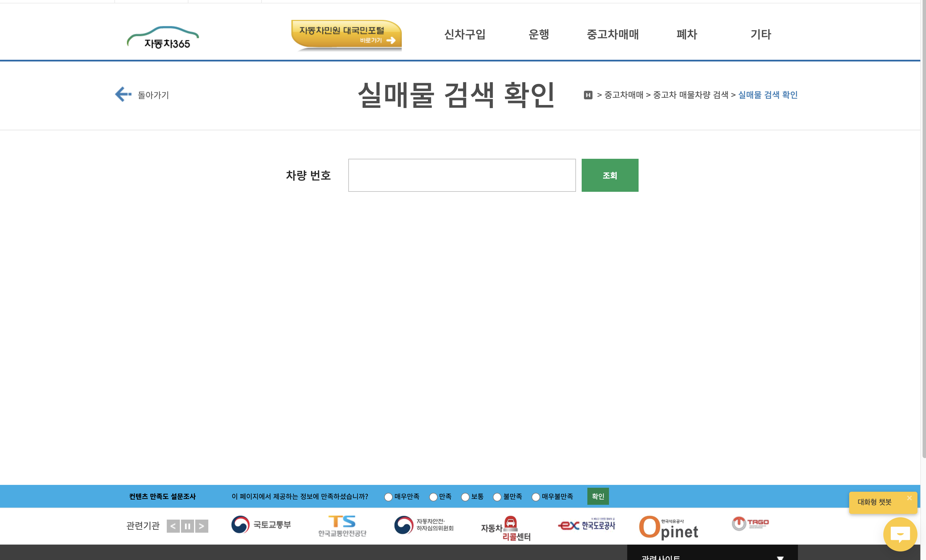This screenshot has width=926, height=560.
Task: Open the round chatbot bubble icon
Action: (x=900, y=534)
